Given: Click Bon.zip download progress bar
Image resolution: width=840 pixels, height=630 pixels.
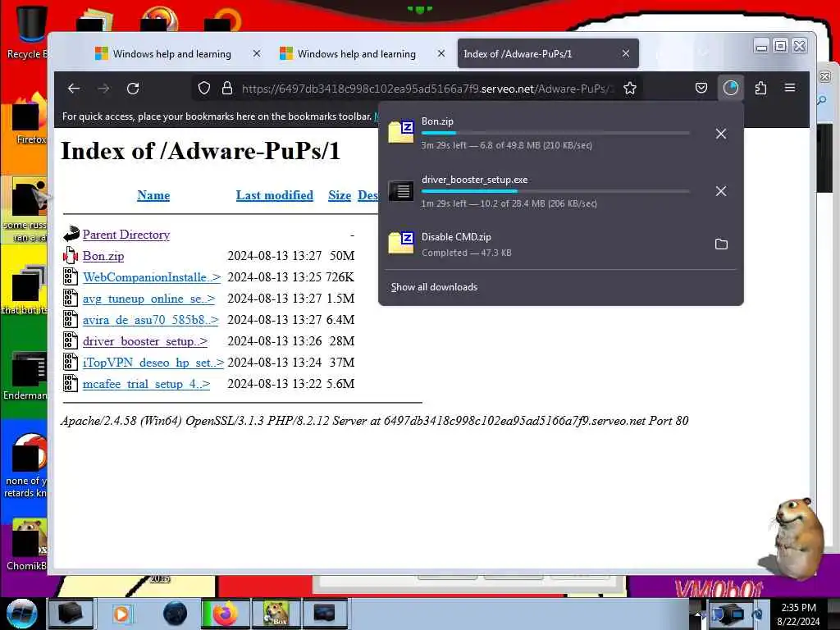Looking at the screenshot, I should [x=555, y=133].
